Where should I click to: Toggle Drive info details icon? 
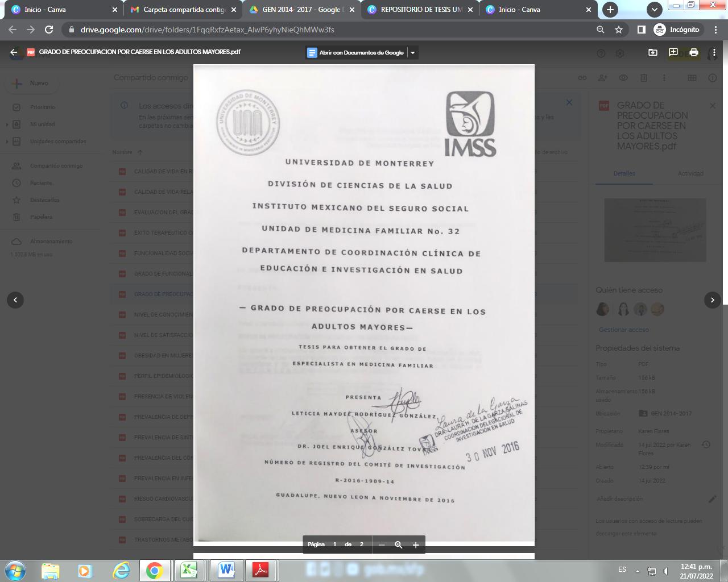(x=713, y=78)
